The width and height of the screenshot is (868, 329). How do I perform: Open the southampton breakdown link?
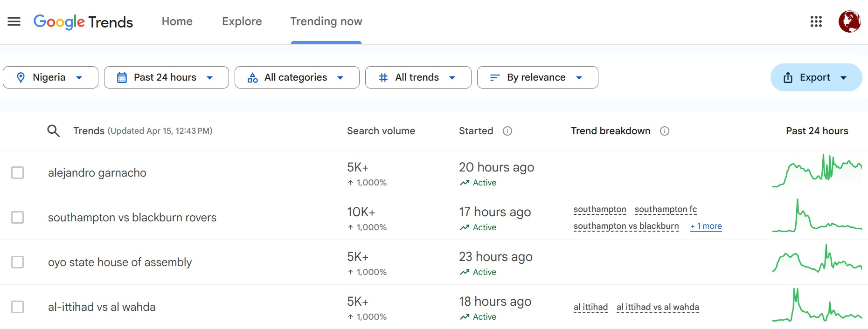[x=600, y=210]
